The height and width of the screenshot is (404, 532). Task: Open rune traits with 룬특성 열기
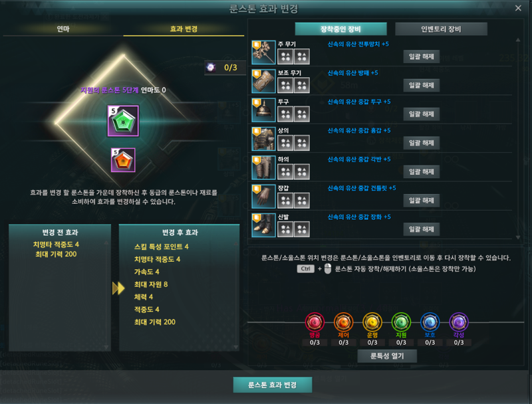coord(387,356)
